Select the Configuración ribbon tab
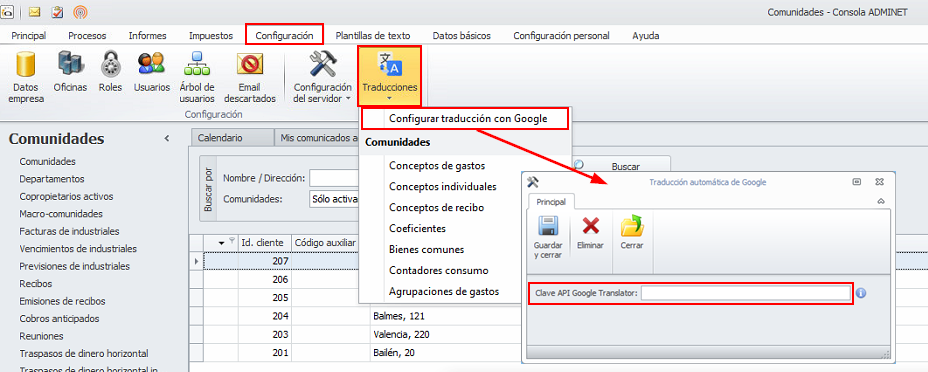Viewport: 928px width, 372px height. [284, 35]
